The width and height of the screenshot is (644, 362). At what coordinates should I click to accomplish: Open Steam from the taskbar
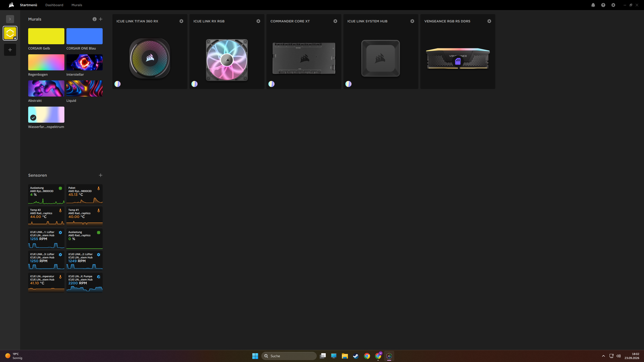(x=356, y=356)
